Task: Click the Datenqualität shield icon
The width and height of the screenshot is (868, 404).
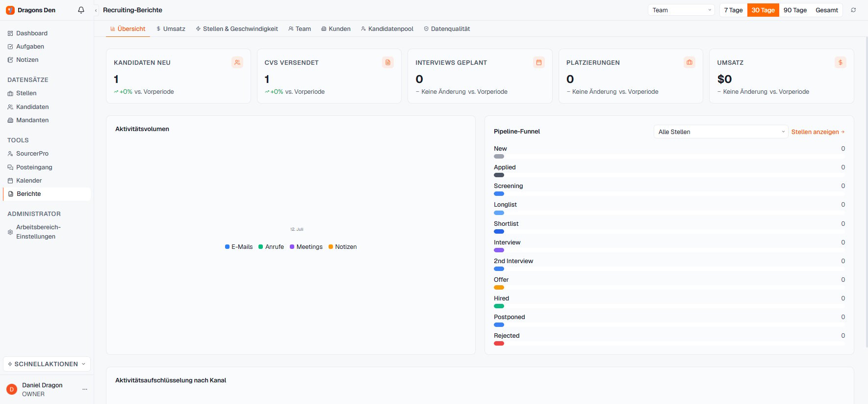Action: click(x=426, y=29)
